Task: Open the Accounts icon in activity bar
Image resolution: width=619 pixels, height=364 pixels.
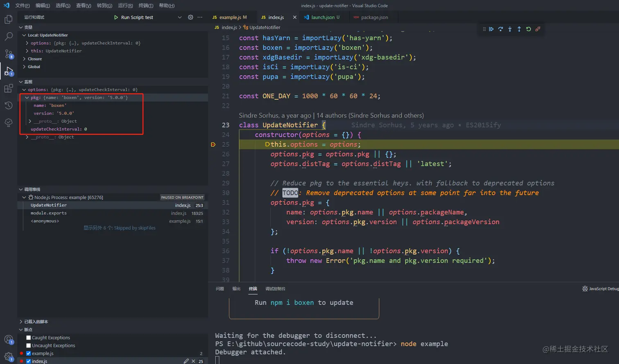Action: point(8,339)
